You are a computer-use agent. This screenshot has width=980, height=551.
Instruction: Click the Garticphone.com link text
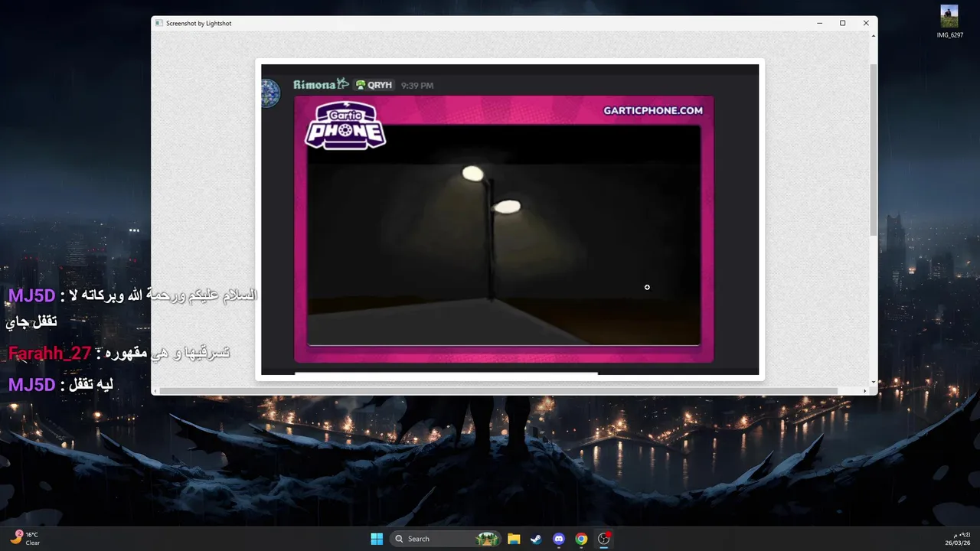(x=653, y=110)
